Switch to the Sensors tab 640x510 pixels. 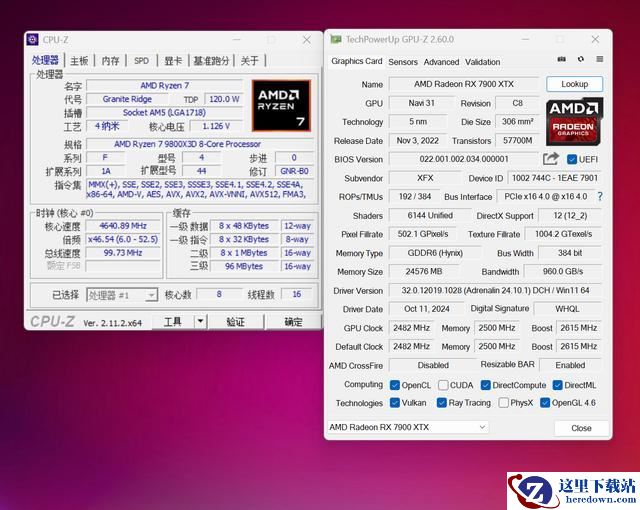coord(403,62)
